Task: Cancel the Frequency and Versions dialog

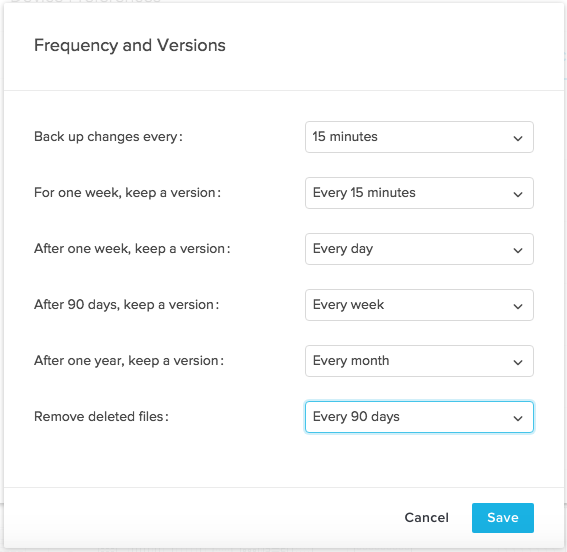Action: [x=426, y=518]
